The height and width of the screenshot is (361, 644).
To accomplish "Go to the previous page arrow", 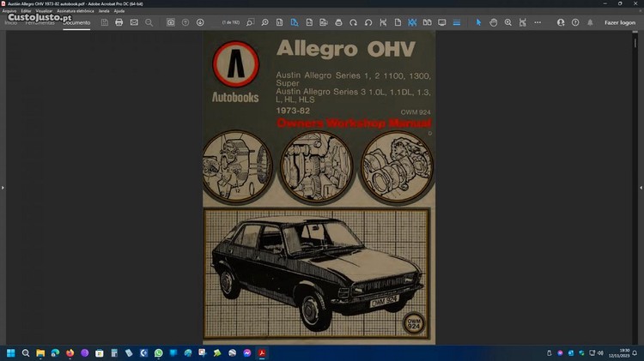I will pos(185,22).
